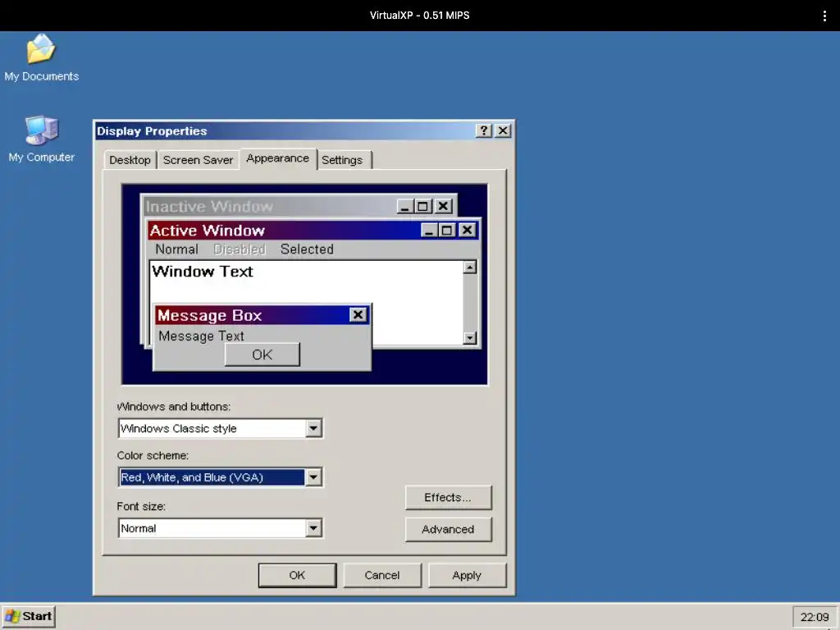Click the preview Message Box close icon

pyautogui.click(x=358, y=314)
